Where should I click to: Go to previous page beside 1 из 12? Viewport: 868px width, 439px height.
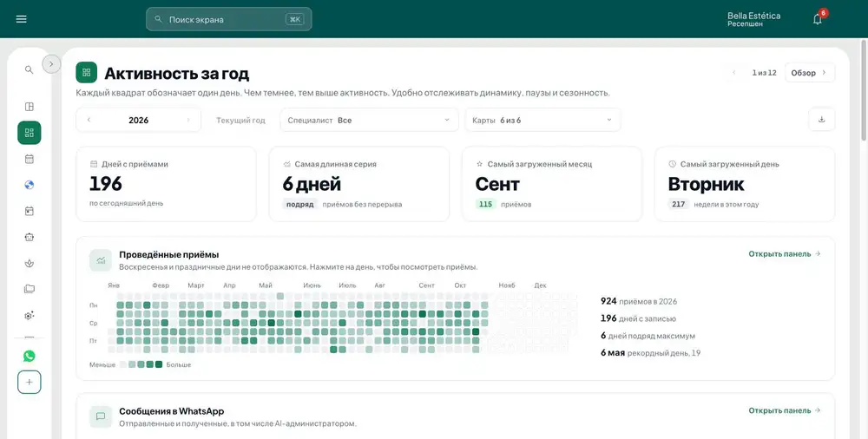tap(734, 73)
